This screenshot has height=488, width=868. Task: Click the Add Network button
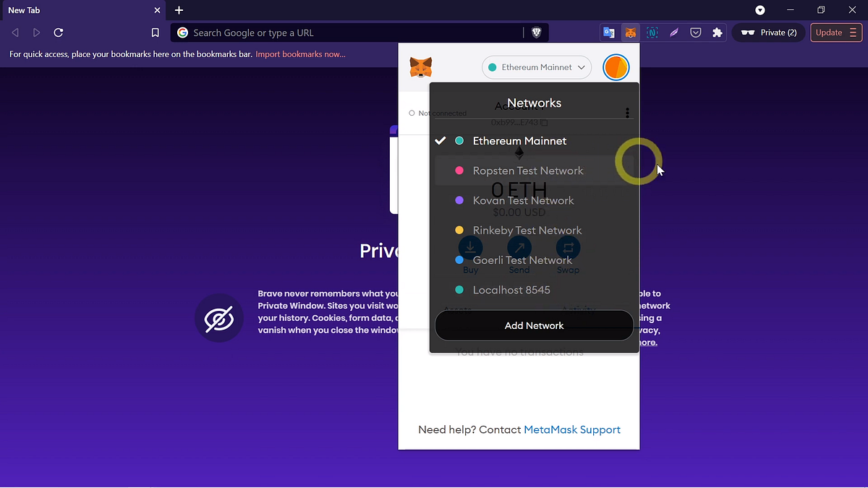pos(534,325)
